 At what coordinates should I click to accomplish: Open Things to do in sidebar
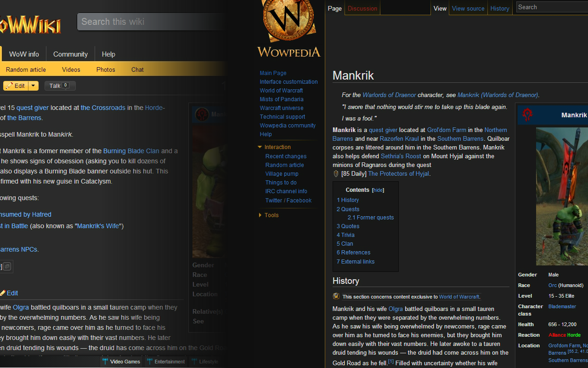pos(281,183)
